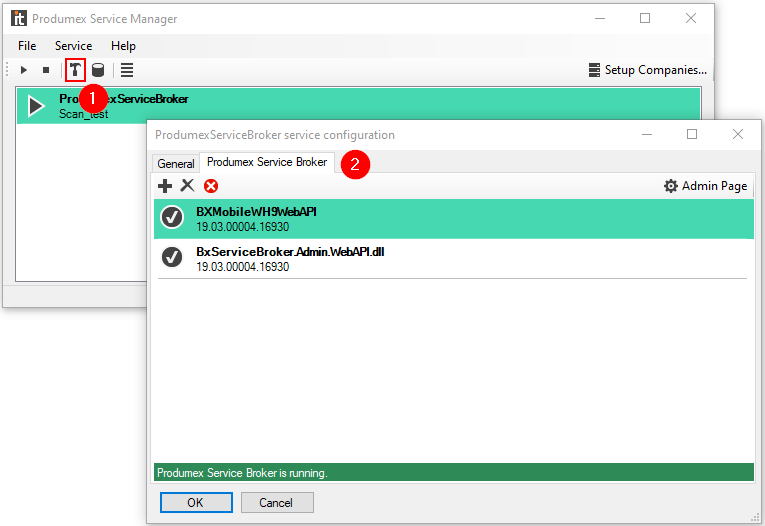Open service configuration with the hammer icon
Viewport: 765px width, 526px height.
point(75,70)
